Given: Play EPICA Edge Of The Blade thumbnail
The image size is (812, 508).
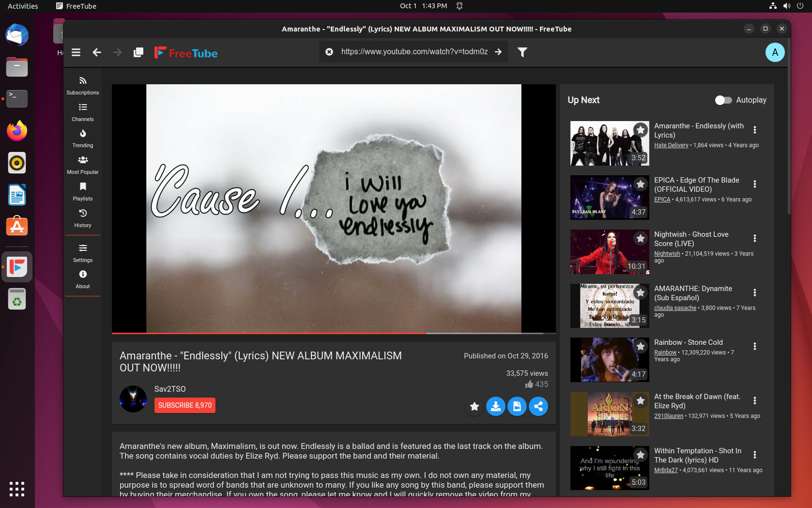Looking at the screenshot, I should pyautogui.click(x=610, y=198).
